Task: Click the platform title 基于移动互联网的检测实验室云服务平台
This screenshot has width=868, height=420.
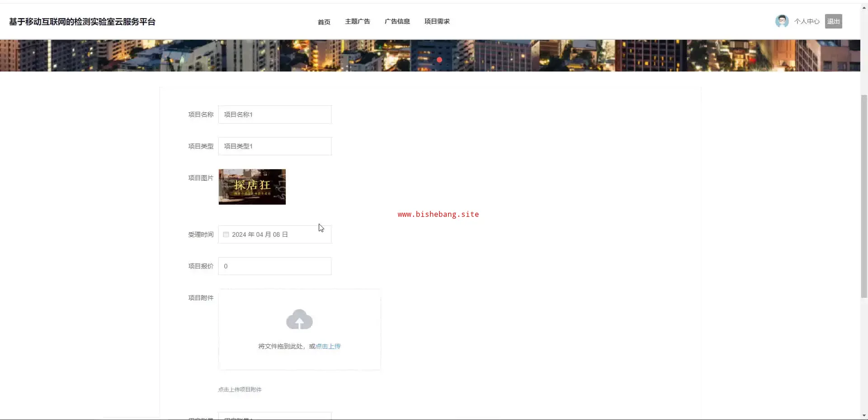Action: 82,22
